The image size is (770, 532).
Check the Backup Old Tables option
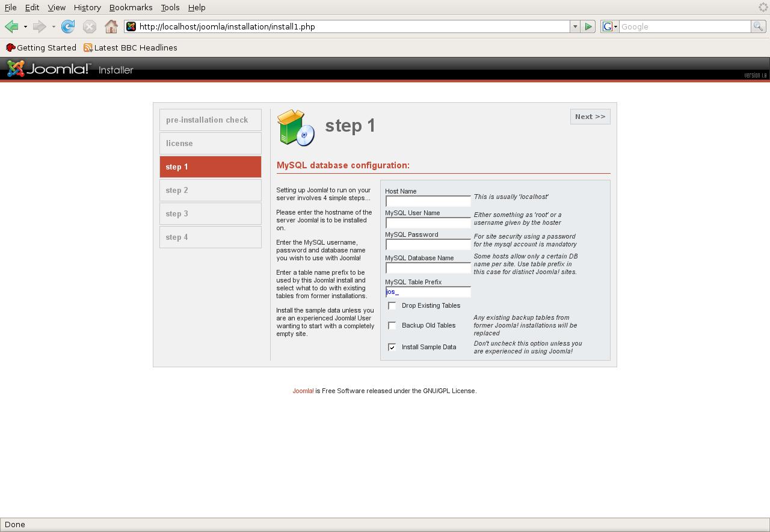pos(392,326)
